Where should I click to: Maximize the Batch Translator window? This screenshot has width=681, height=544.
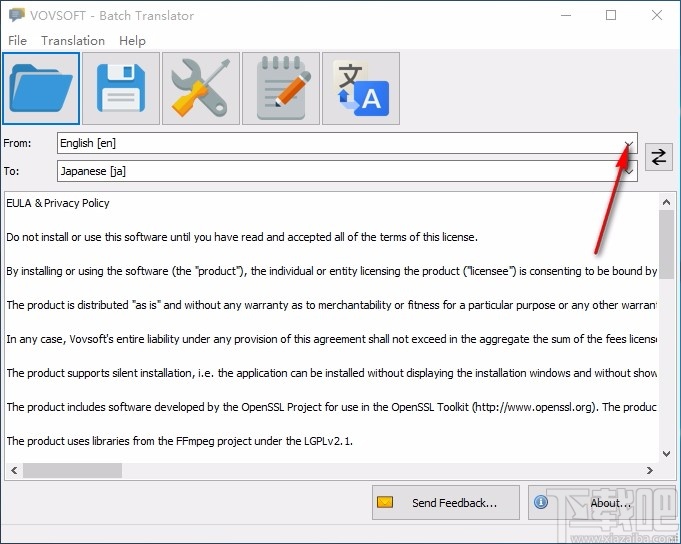coord(611,15)
